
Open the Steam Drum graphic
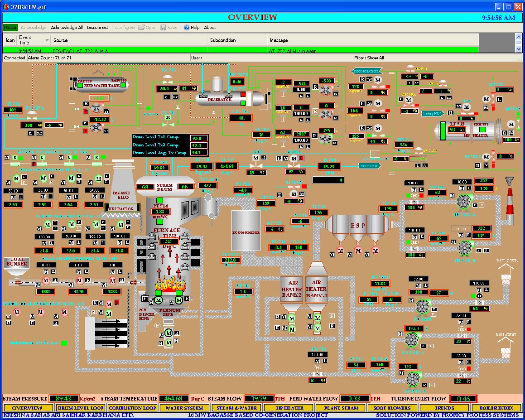pos(165,186)
